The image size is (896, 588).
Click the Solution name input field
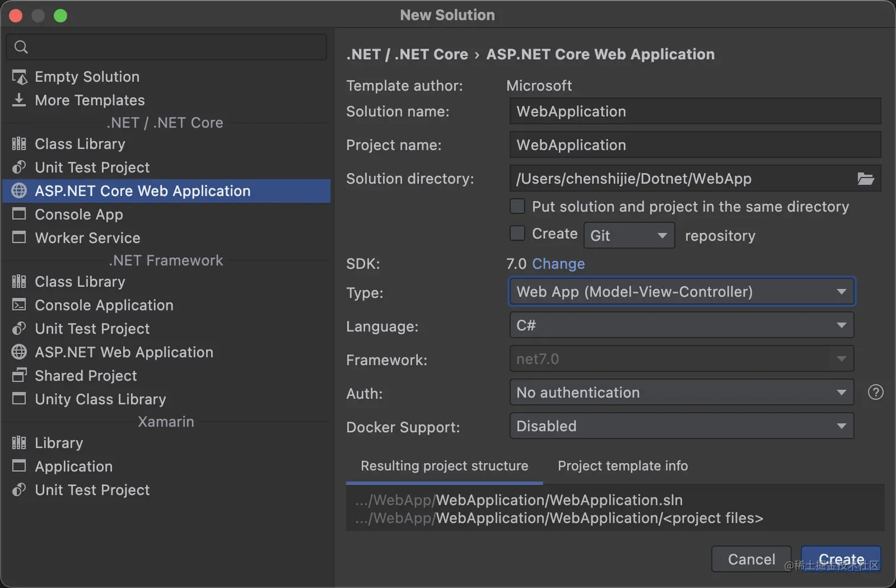coord(695,111)
